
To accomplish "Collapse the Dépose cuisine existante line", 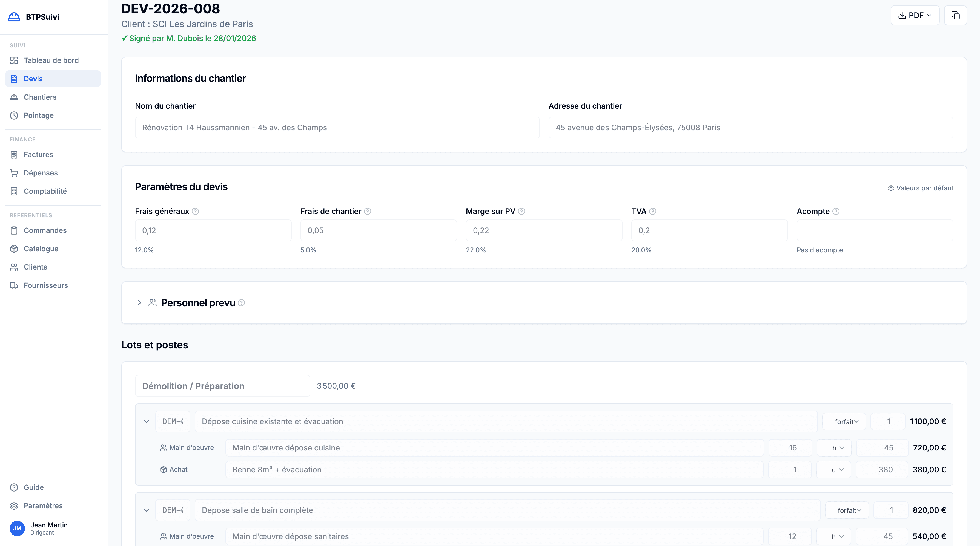I will tap(147, 421).
